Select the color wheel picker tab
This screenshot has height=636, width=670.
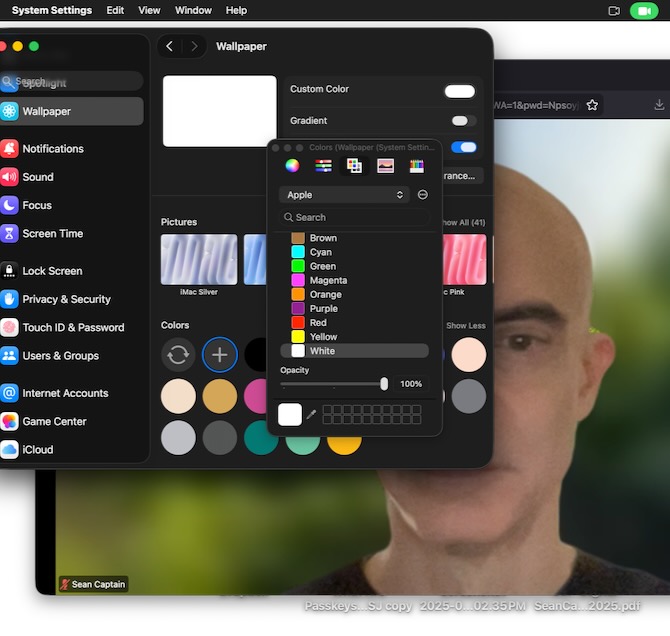coord(292,166)
